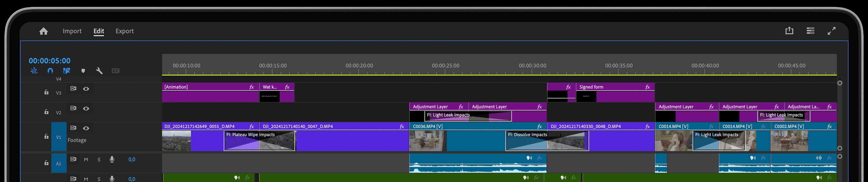Click the Quick Export share icon

point(789,31)
